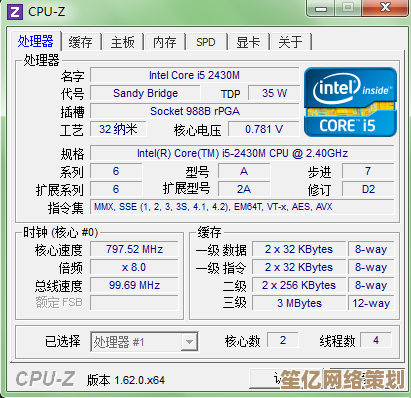
Task: Click the L2 cache value 2 x 256 KBytes
Action: 299,285
